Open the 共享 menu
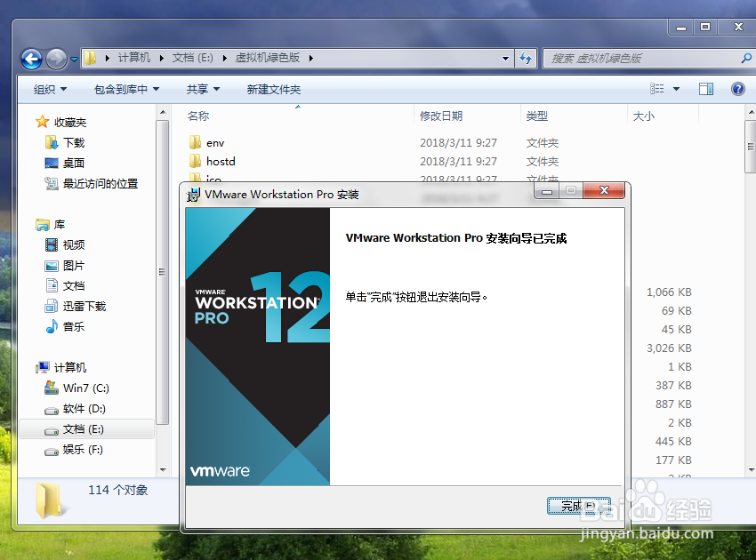 203,89
